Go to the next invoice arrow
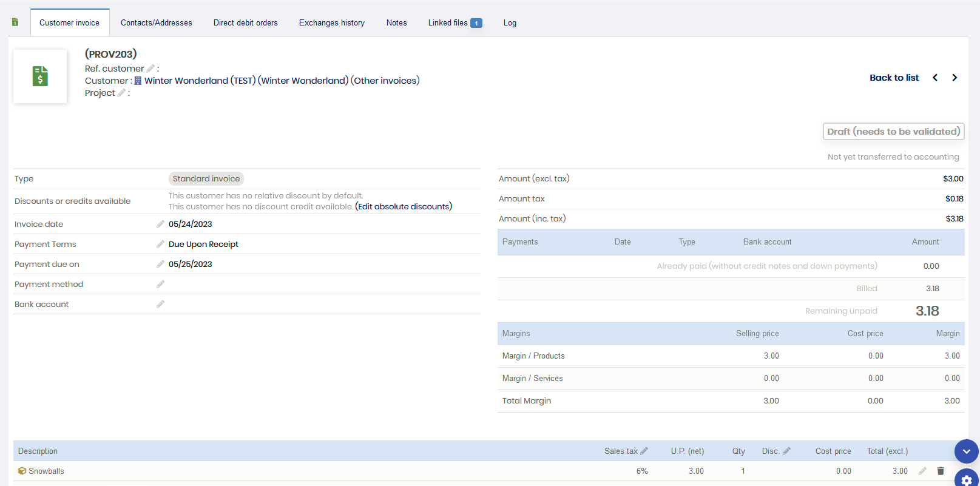 955,78
